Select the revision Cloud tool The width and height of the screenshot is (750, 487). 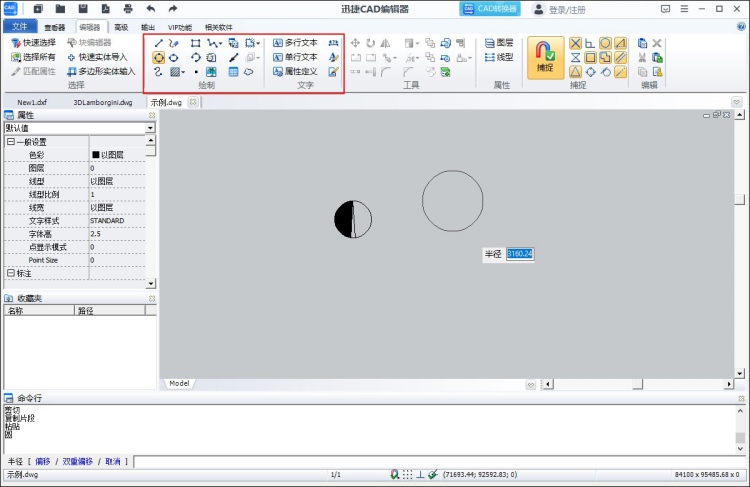248,72
